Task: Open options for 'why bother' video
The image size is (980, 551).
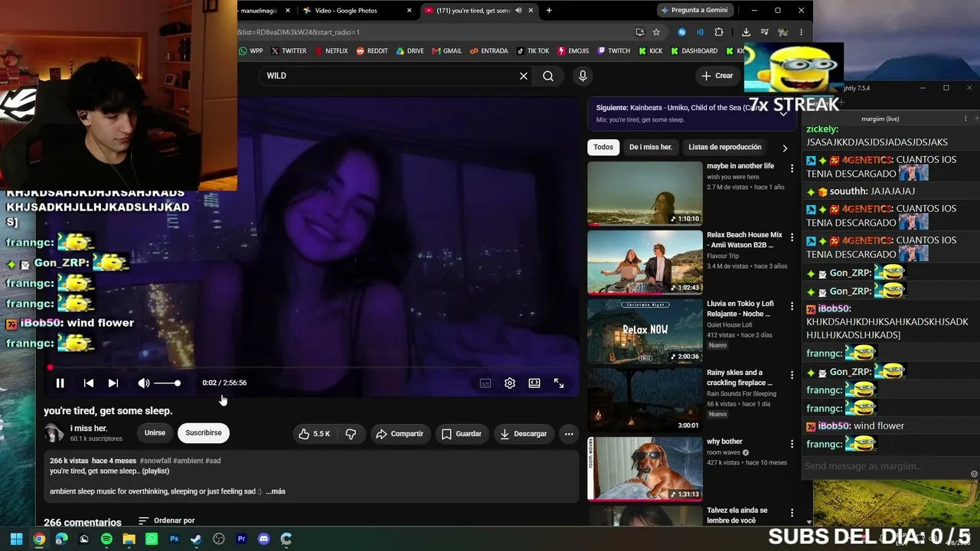Action: tap(792, 444)
